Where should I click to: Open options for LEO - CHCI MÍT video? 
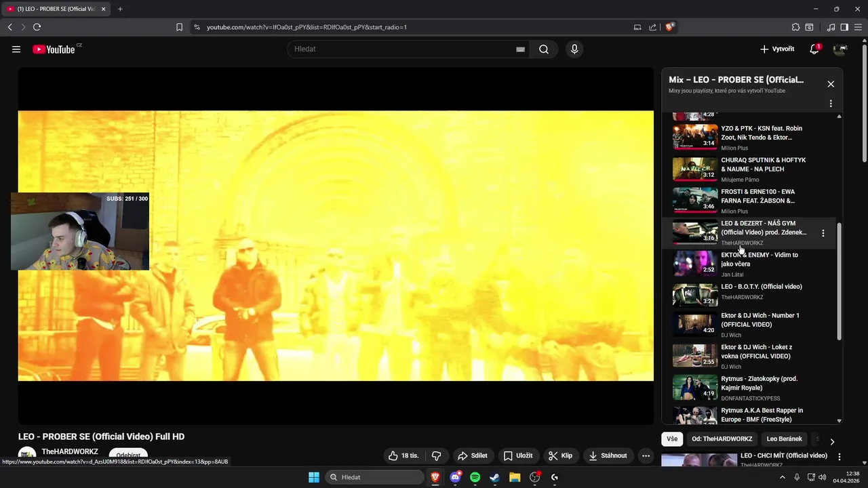click(x=840, y=457)
